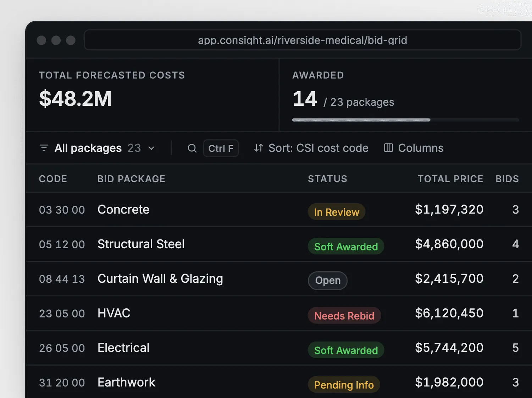
Task: Click the search magnifier icon
Action: 192,148
